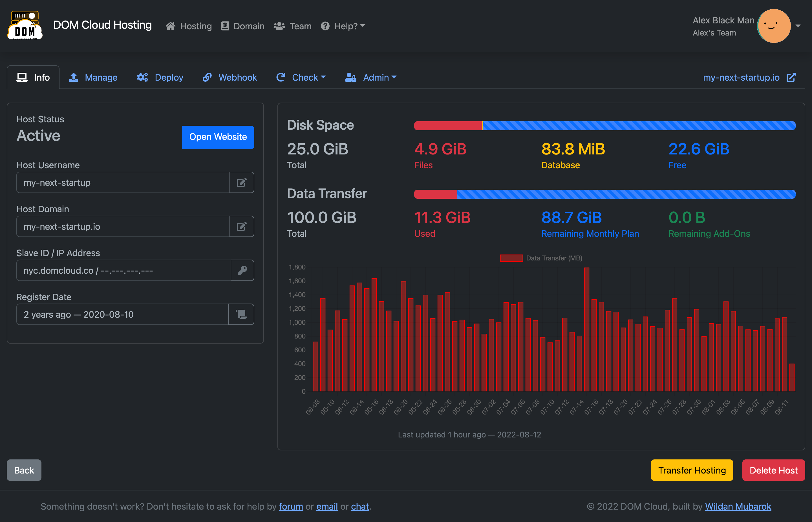Viewport: 812px width, 522px height.
Task: Click the Slave ID / IP Address field
Action: (x=124, y=270)
